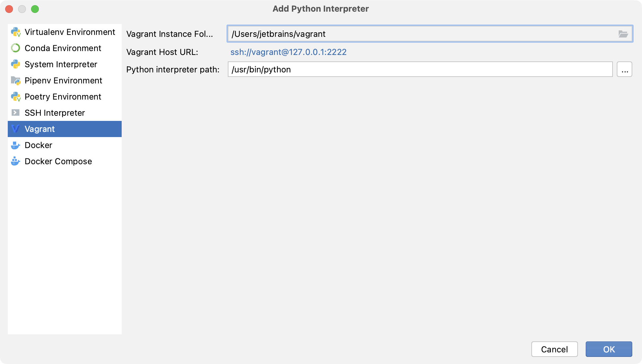
Task: Click the Docker Compose icon
Action: coord(16,161)
